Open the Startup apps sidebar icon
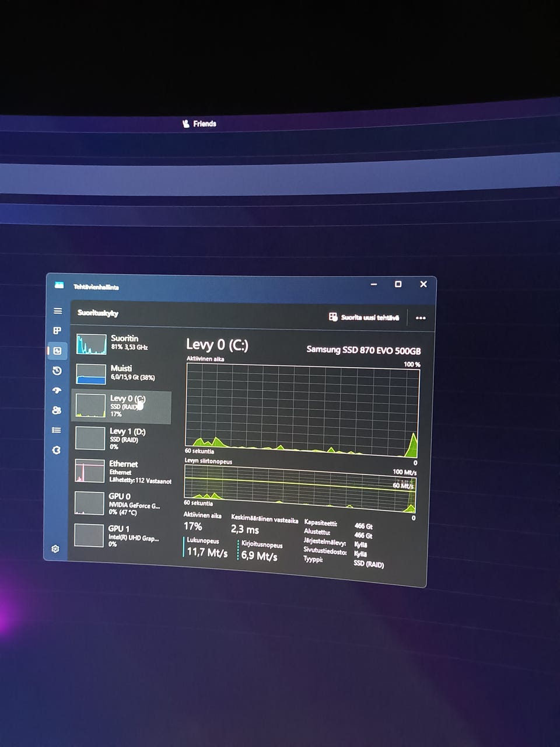This screenshot has width=560, height=747. [x=57, y=390]
